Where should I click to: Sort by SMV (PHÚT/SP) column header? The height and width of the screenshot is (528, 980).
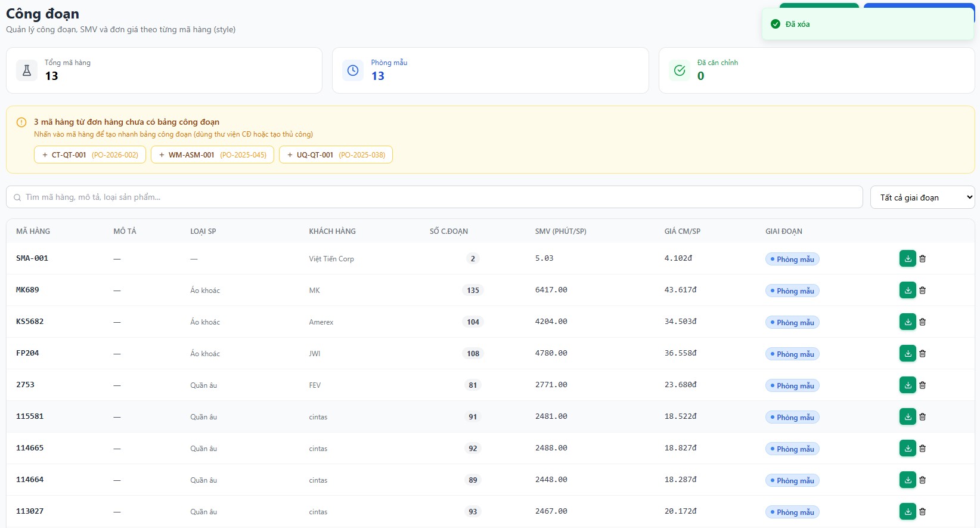click(560, 231)
